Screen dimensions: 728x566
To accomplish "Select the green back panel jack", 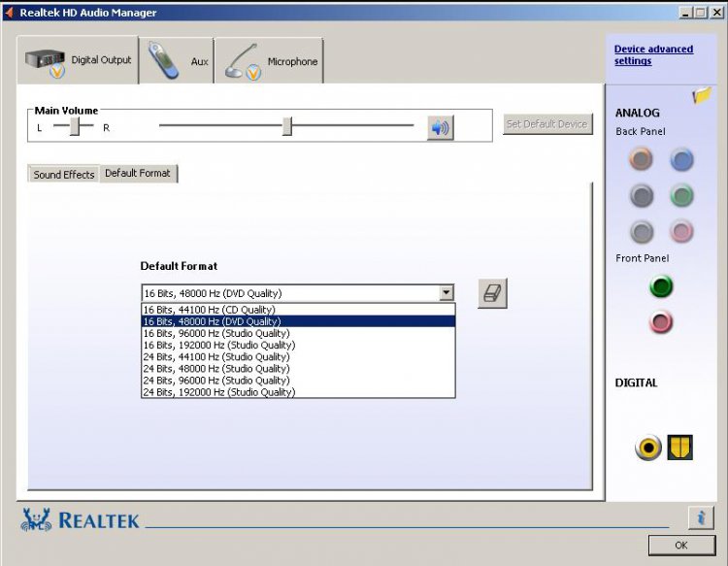I will click(681, 195).
